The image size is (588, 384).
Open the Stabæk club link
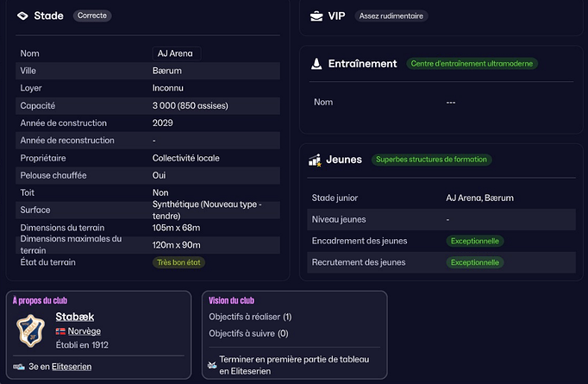[x=74, y=317]
